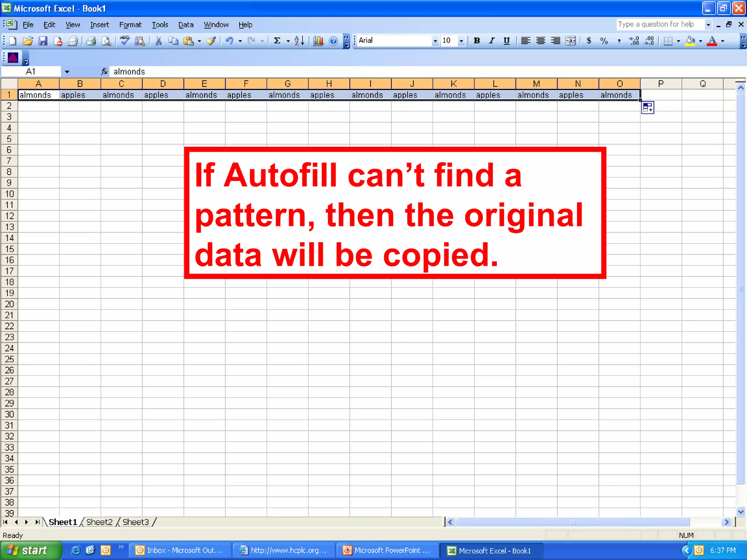Click the Merge and Center icon
Viewport: 747px width, 560px height.
pos(571,41)
